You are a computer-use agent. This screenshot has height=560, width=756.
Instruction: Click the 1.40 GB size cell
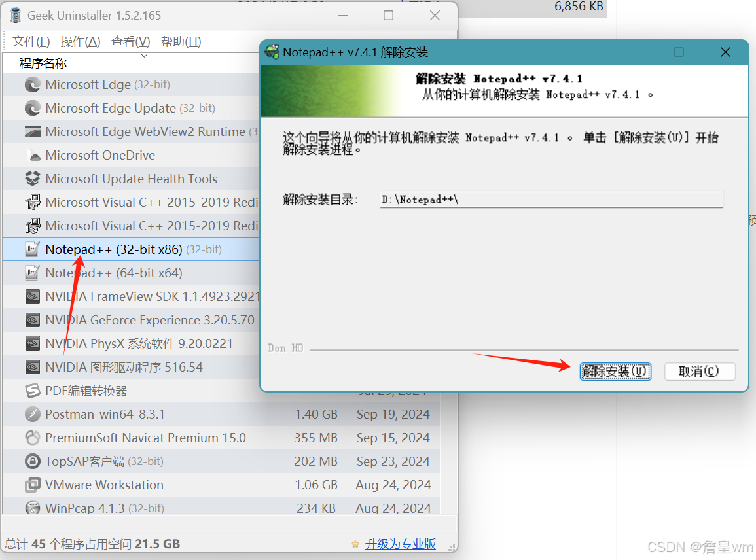[x=316, y=415]
